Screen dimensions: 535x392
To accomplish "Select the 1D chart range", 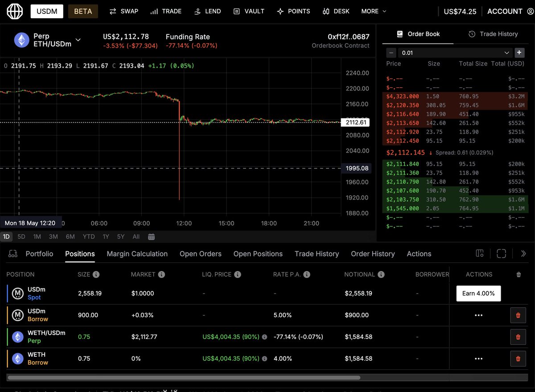I will click(7, 237).
